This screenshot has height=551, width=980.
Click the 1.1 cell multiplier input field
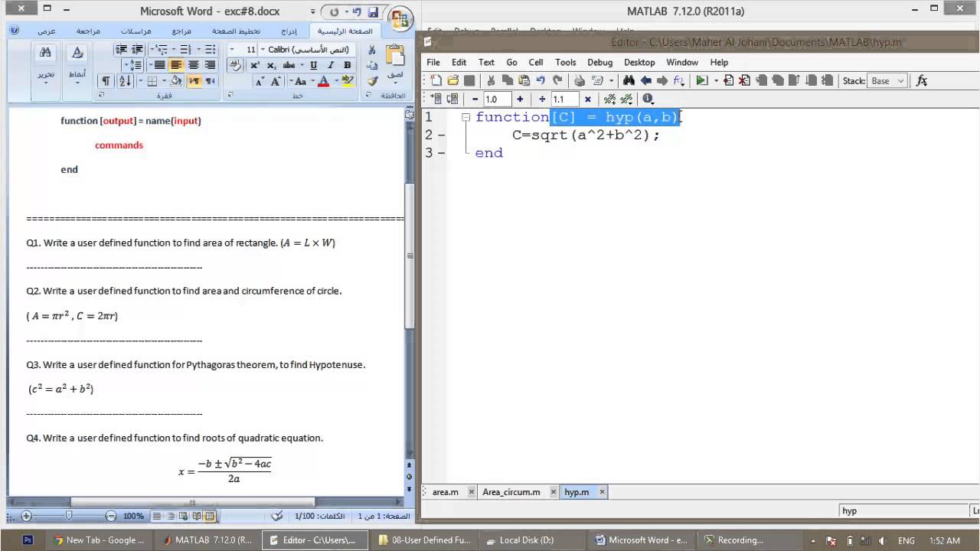564,99
